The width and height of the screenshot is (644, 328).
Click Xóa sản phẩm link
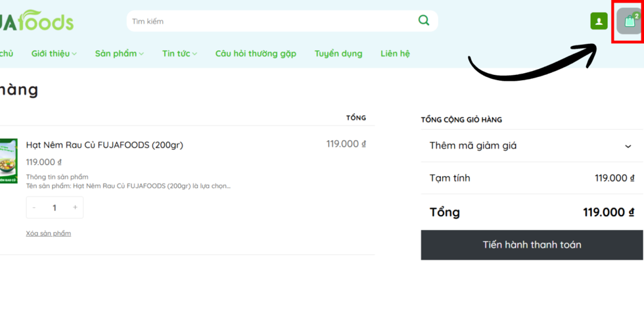point(49,233)
